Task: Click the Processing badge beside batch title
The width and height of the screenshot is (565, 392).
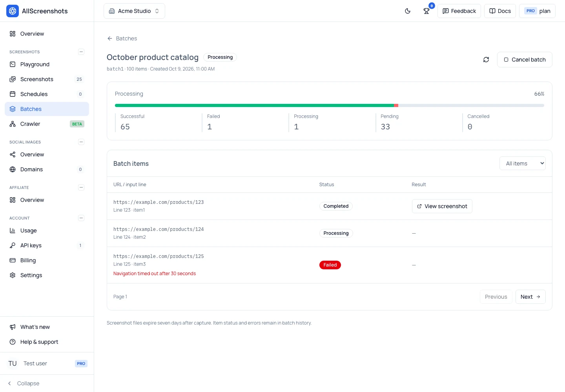Action: tap(220, 57)
